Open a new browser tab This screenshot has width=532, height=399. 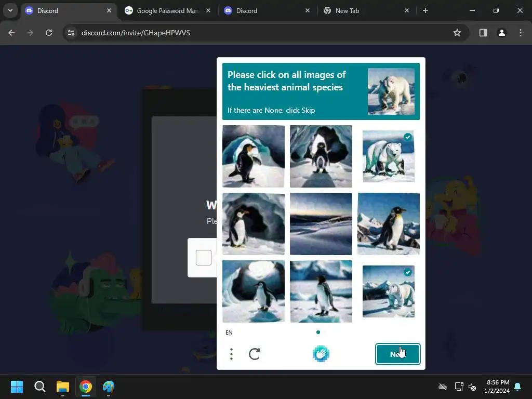(x=425, y=10)
